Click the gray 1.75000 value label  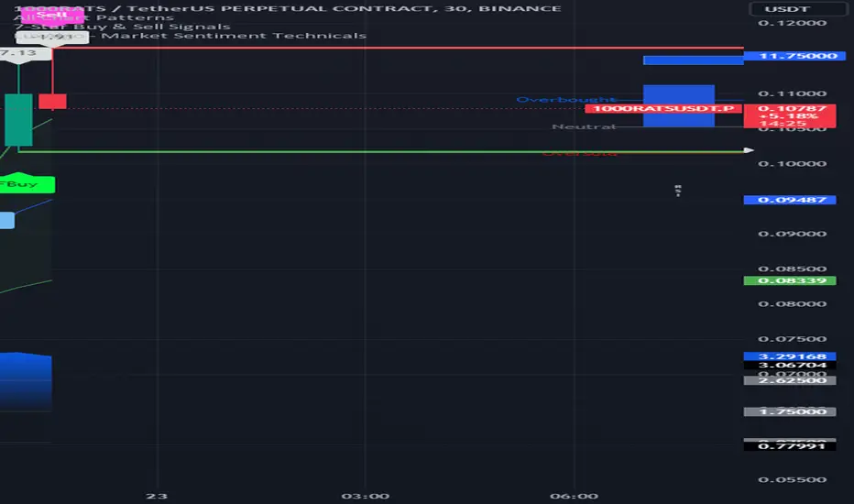click(x=789, y=411)
